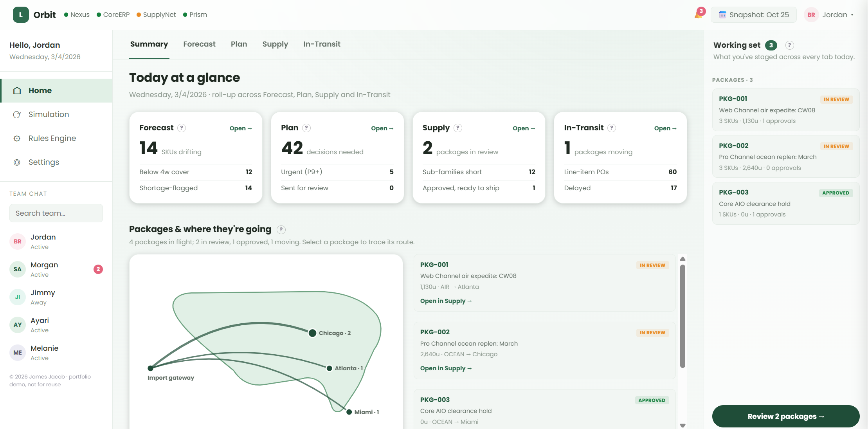Select PKG-003 card in Working set
Viewport: 868px width, 429px height.
pyautogui.click(x=786, y=203)
